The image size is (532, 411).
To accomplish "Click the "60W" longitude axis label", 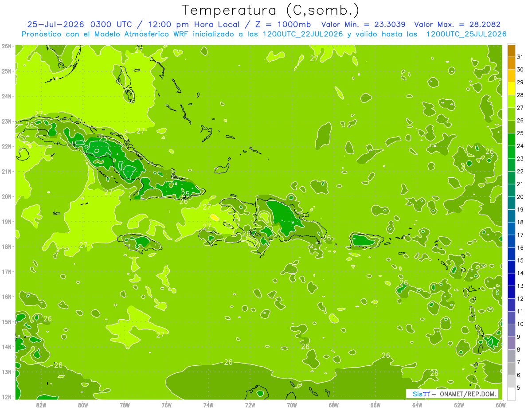I will [x=501, y=405].
